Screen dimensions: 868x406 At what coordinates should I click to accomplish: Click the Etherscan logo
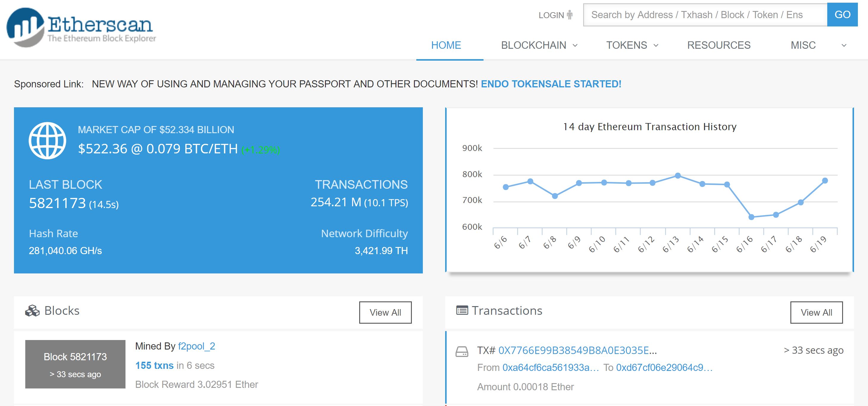click(x=81, y=27)
